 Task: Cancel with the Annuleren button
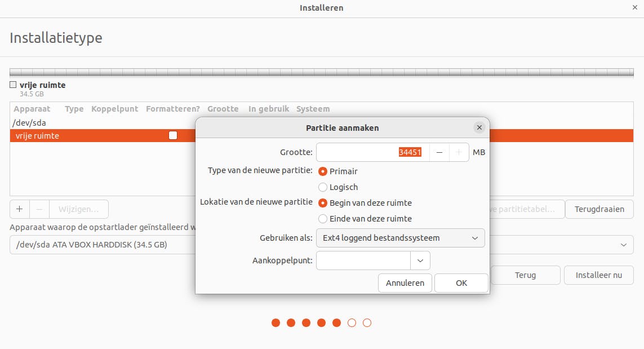point(405,282)
